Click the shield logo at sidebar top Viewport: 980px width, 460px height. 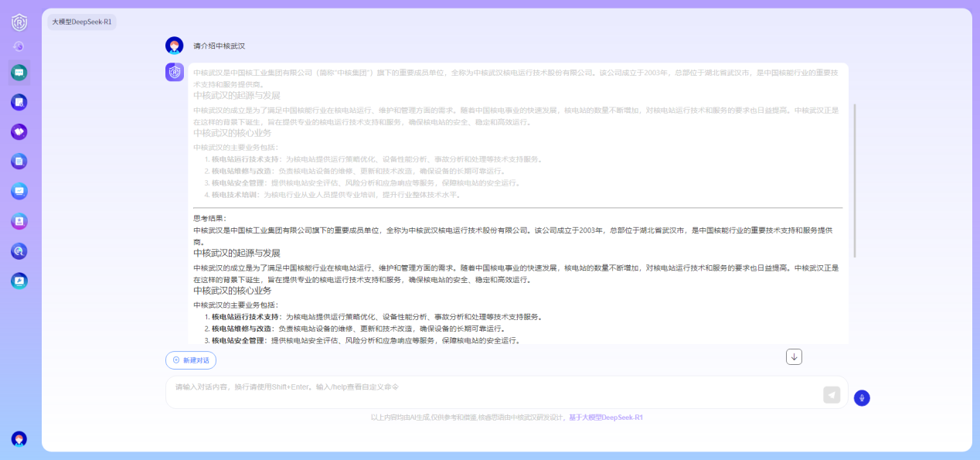(19, 22)
